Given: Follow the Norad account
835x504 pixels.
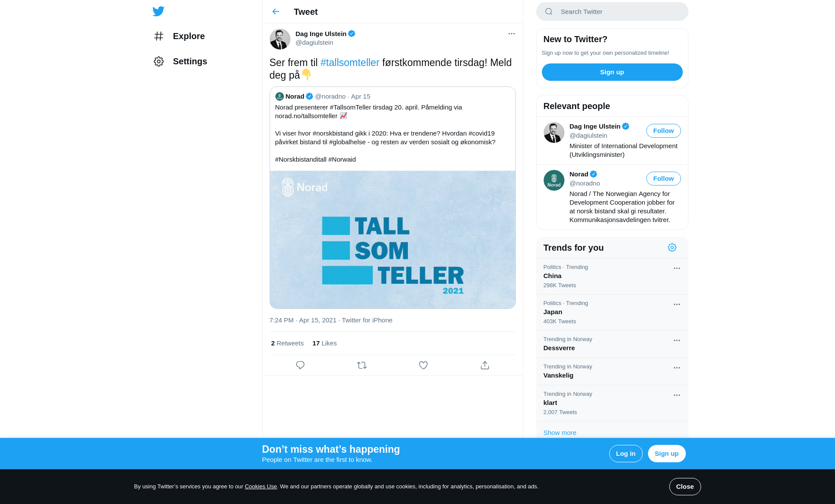Looking at the screenshot, I should pyautogui.click(x=663, y=179).
